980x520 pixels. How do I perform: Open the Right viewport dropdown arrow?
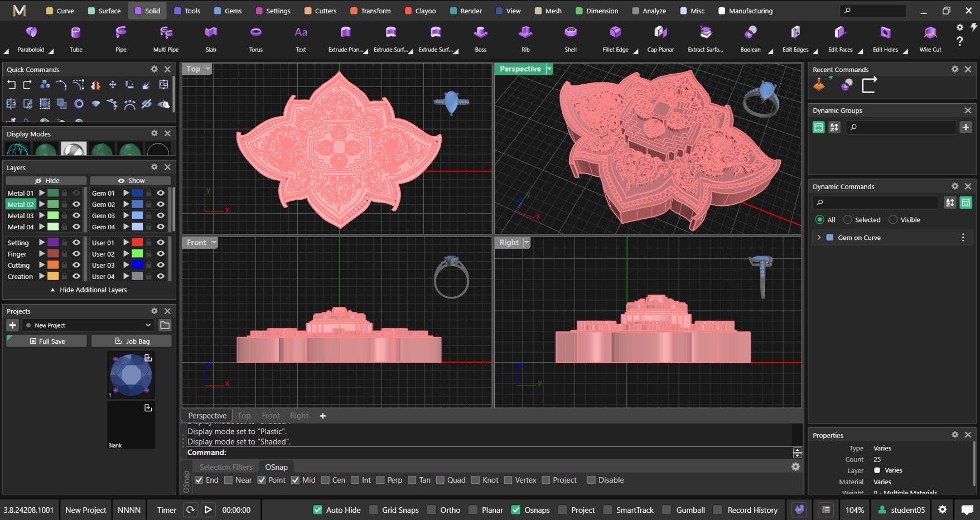point(527,243)
